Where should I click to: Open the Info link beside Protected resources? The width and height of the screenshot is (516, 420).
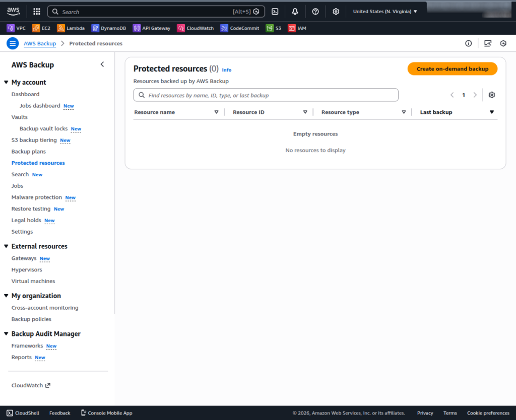tap(226, 69)
